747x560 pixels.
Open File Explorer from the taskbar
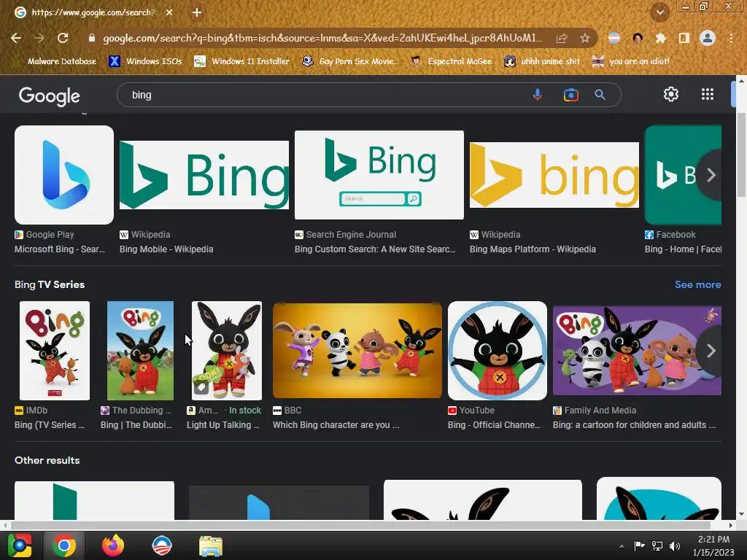point(211,545)
